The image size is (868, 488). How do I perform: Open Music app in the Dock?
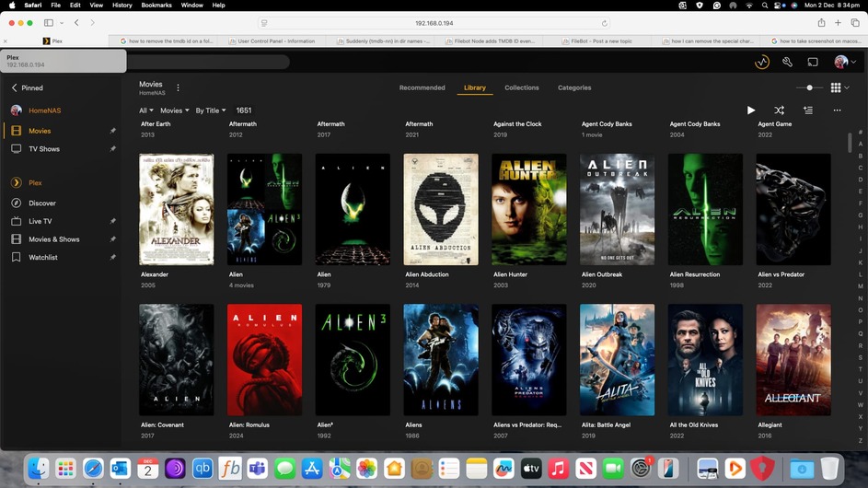[x=558, y=469]
